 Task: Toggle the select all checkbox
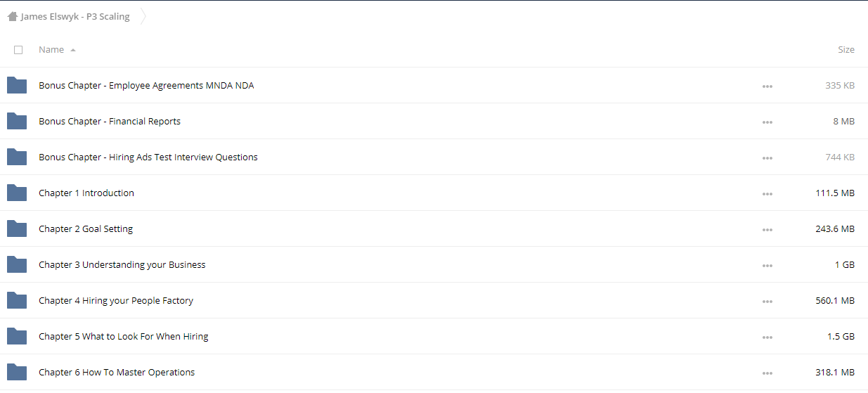(x=18, y=50)
